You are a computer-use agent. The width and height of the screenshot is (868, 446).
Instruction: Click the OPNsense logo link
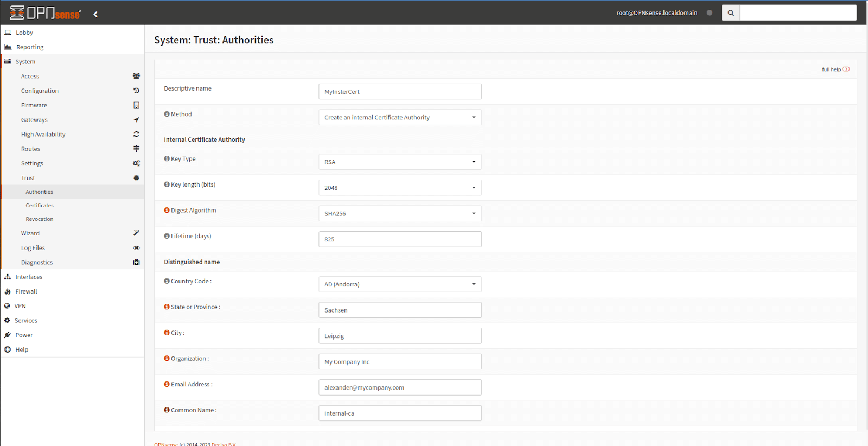coord(46,13)
